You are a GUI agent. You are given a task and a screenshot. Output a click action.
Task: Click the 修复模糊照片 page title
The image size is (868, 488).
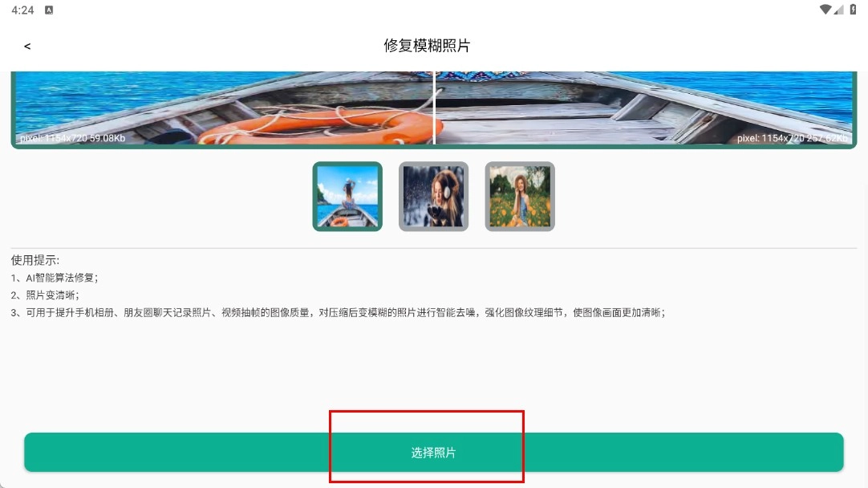point(427,46)
